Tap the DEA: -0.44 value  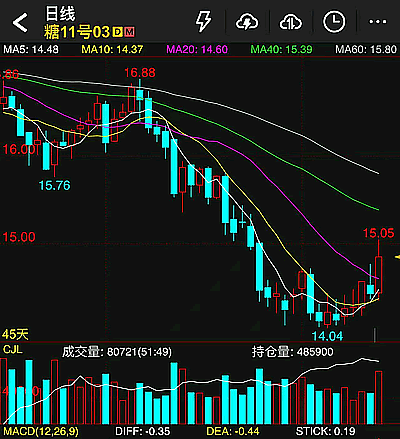pos(233,432)
